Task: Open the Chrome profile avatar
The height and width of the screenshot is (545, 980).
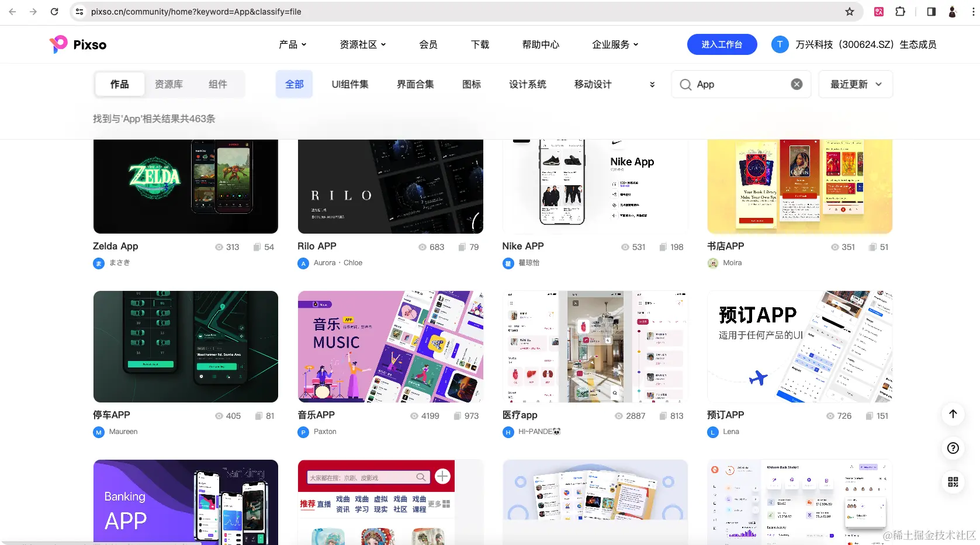Action: click(x=952, y=12)
